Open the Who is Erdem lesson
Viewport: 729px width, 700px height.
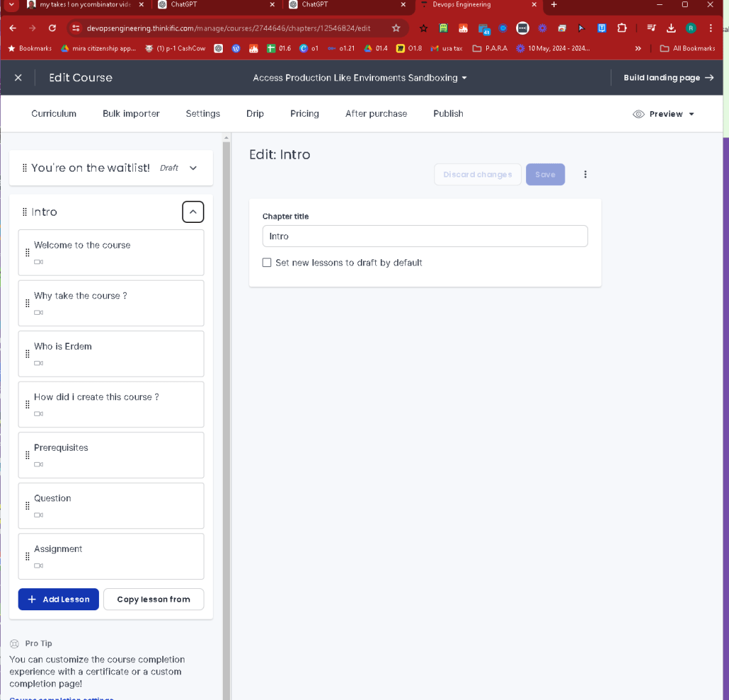[111, 354]
